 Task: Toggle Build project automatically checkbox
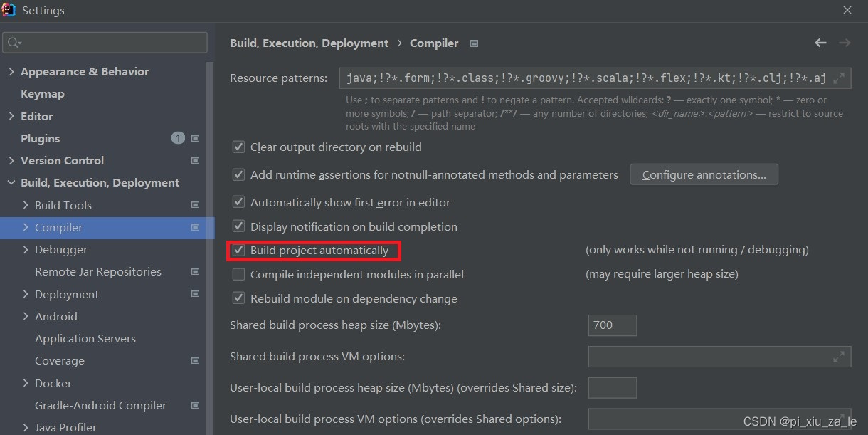tap(239, 251)
